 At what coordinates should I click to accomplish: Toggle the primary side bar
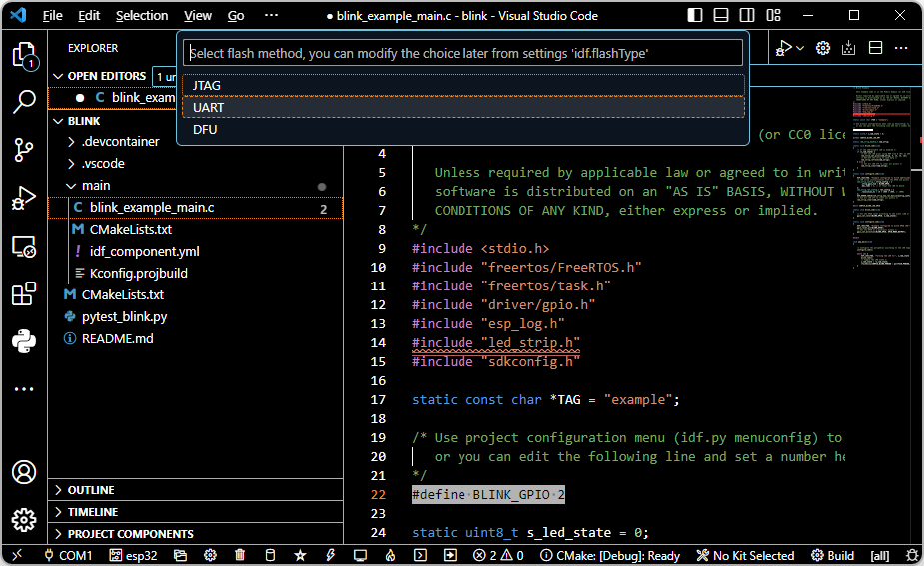695,15
